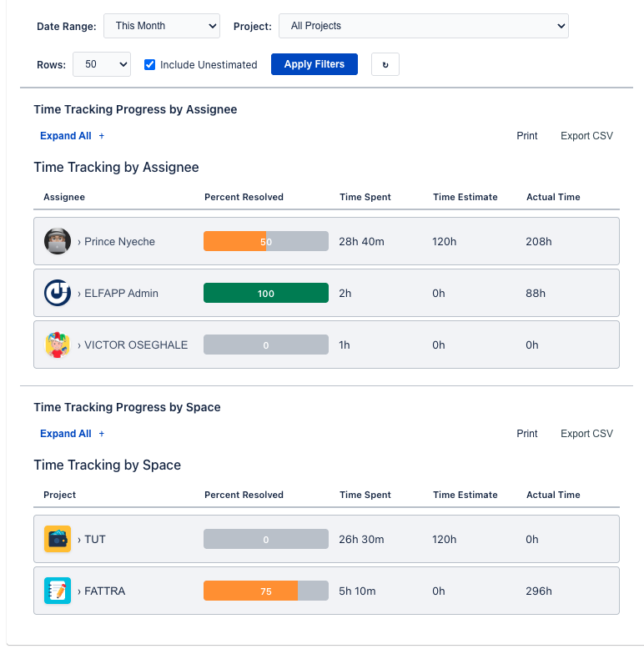Expand the Prince Nyeche row chevron

click(79, 242)
